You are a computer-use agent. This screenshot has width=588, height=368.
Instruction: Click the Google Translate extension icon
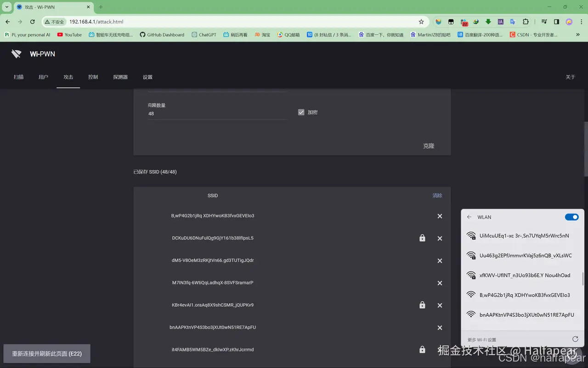pyautogui.click(x=513, y=22)
